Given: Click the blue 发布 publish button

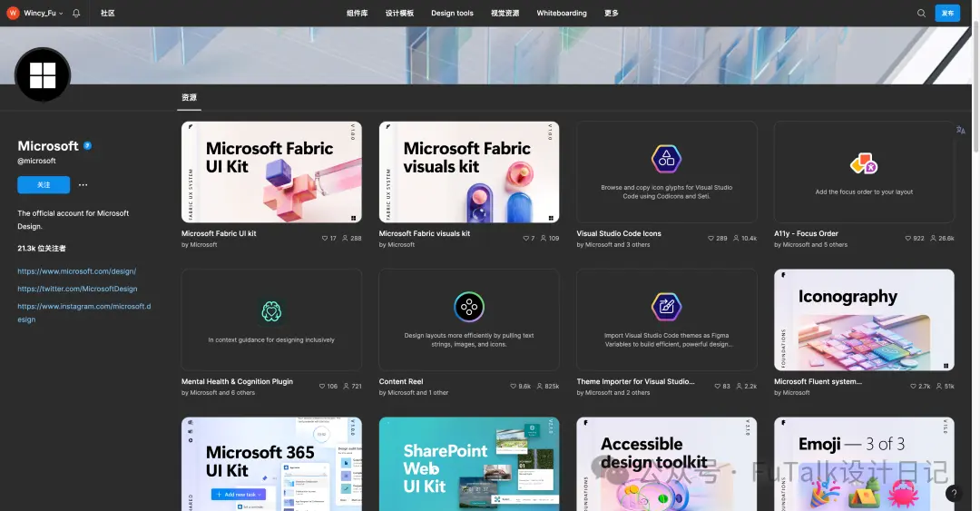Looking at the screenshot, I should pos(947,13).
